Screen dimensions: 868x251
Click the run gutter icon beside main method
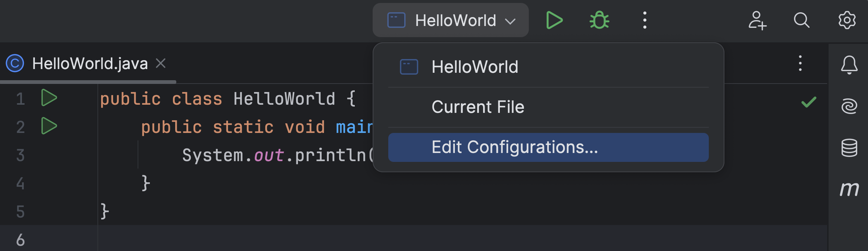pos(49,126)
